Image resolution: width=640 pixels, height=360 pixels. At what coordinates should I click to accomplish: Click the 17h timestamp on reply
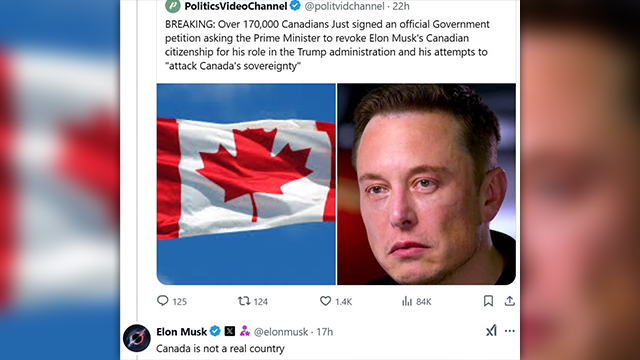324,332
